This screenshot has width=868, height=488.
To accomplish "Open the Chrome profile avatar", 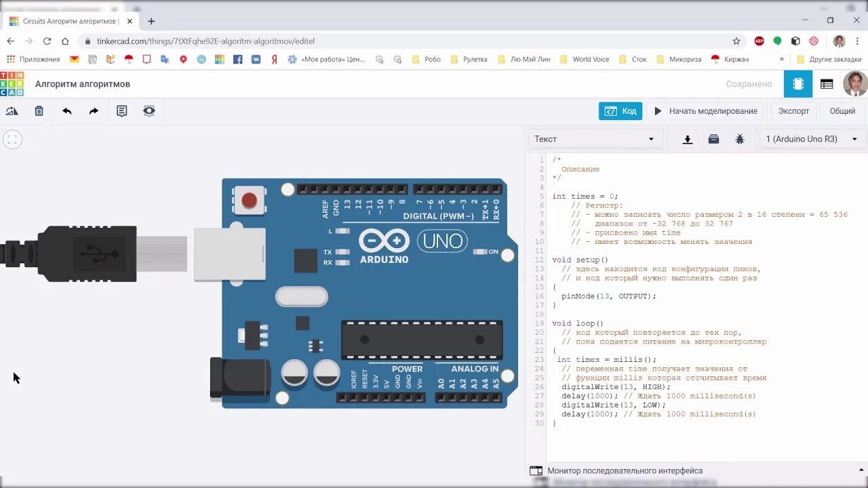I will coord(840,41).
